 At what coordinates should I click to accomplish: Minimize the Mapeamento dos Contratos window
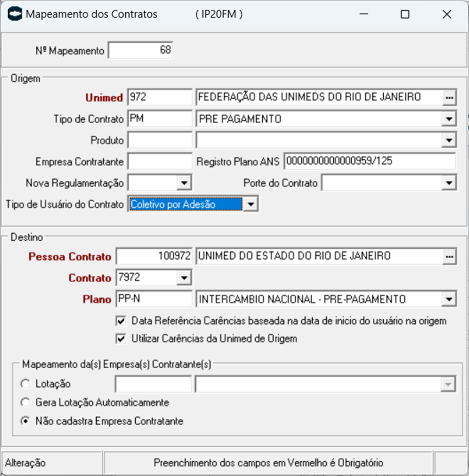[x=364, y=14]
